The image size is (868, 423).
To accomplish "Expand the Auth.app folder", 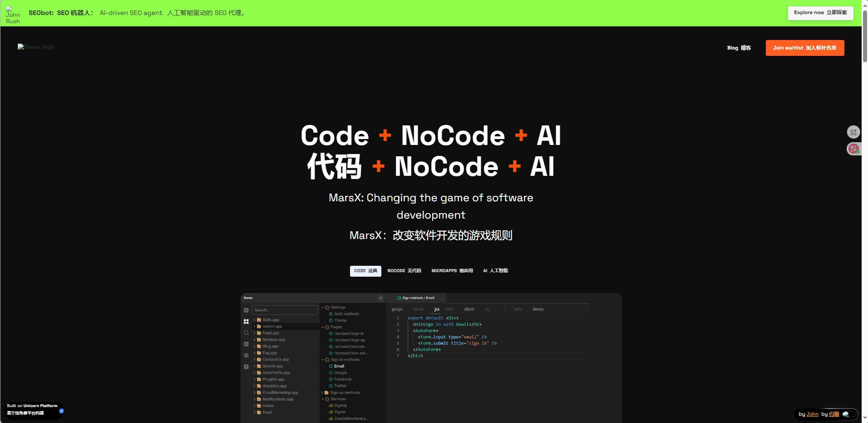I will [255, 320].
